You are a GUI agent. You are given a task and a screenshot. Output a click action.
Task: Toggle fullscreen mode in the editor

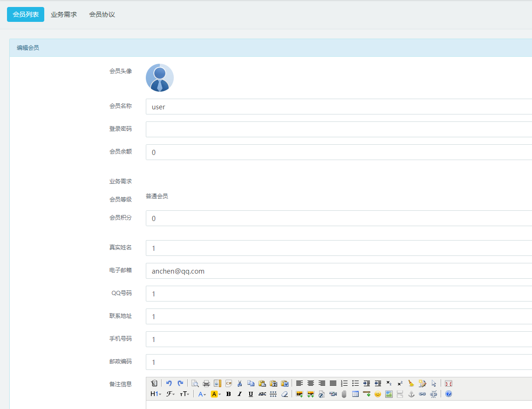(449, 383)
